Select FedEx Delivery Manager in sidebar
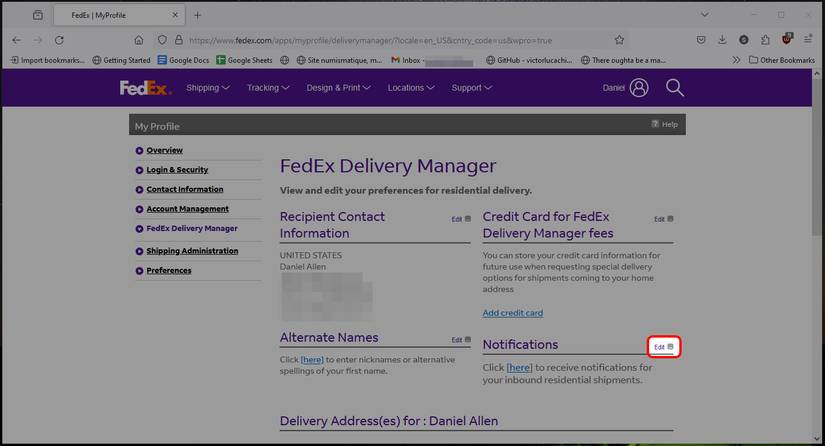Screen dimensions: 825x446 click(x=192, y=228)
